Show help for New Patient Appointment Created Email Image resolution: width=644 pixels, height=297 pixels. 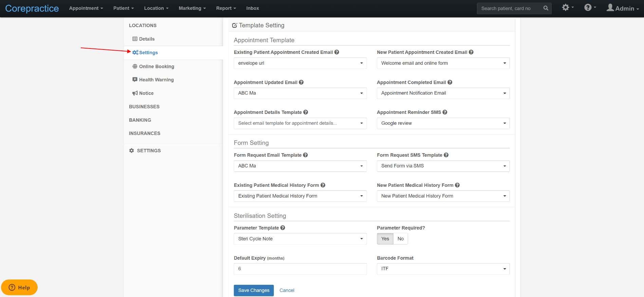(x=471, y=52)
